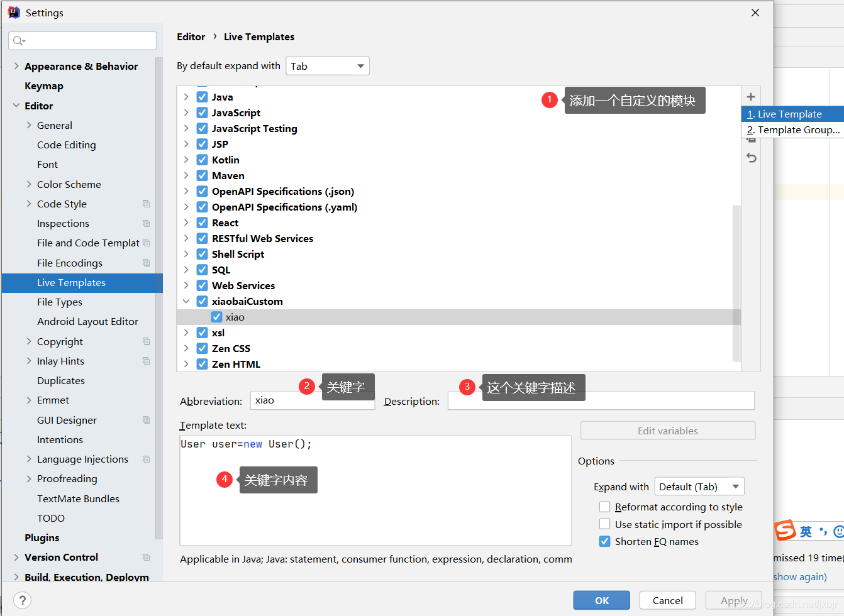Select the JSP template group row
The width and height of the screenshot is (844, 616).
click(458, 144)
